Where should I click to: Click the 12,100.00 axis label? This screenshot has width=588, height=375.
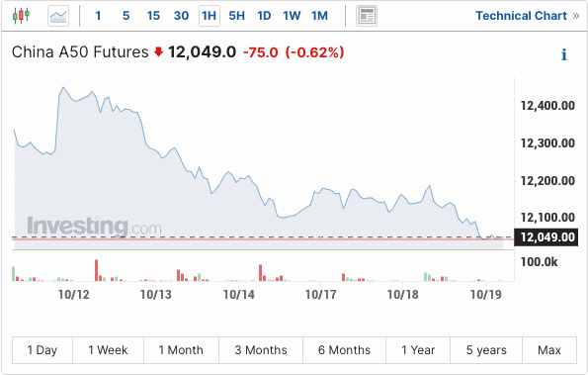tap(547, 218)
